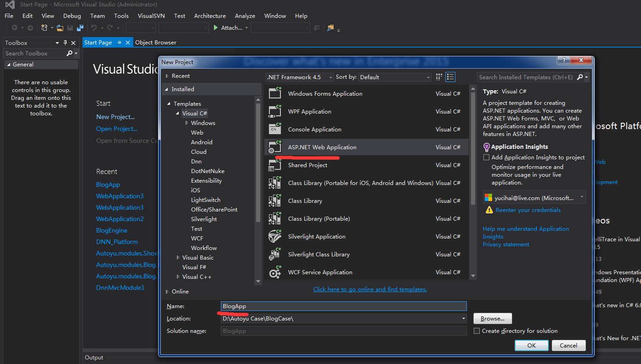Expand the Visual Basic templates node
The image size is (641, 364).
click(178, 257)
